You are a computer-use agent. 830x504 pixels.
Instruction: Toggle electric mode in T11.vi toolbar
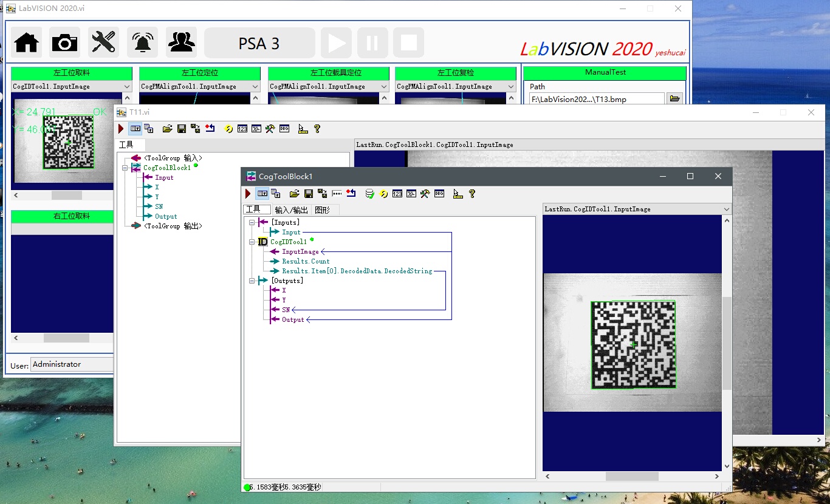pos(135,129)
